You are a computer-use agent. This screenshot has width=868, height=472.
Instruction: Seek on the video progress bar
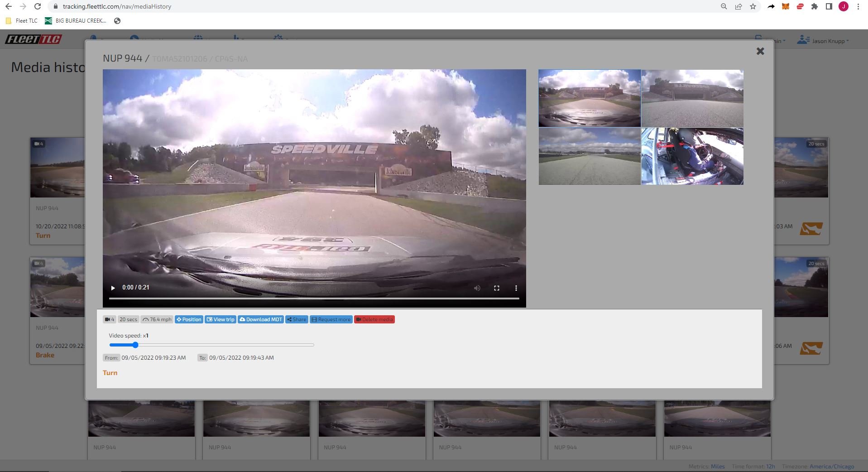click(x=314, y=299)
